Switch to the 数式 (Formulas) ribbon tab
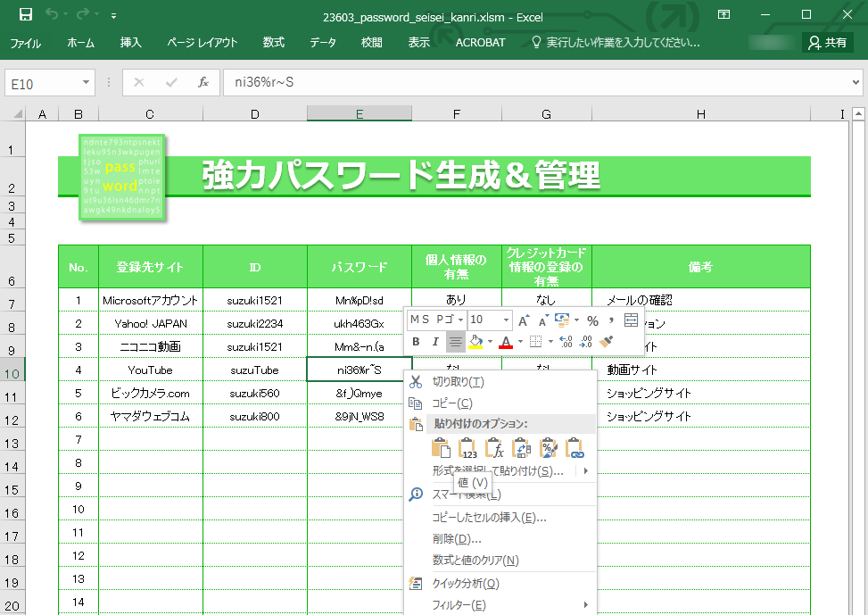868x615 pixels. click(x=273, y=42)
